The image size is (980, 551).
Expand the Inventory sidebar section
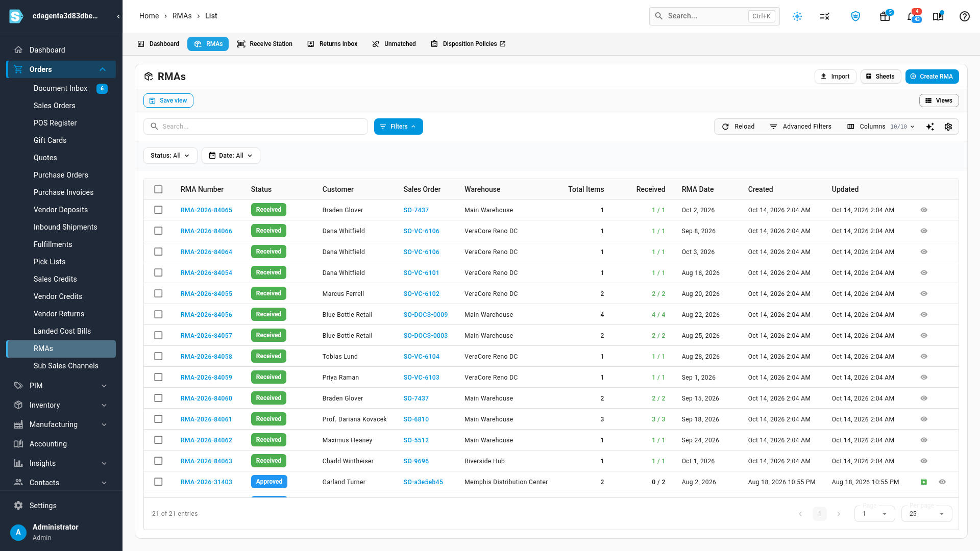click(x=61, y=405)
